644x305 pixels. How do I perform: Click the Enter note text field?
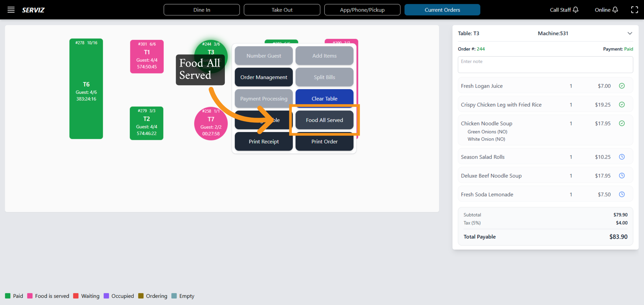click(545, 65)
